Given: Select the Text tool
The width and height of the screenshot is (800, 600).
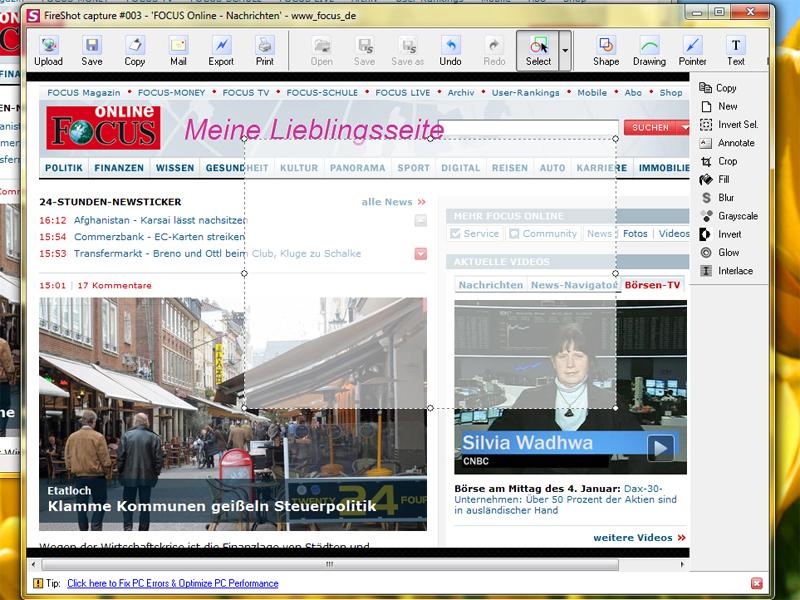Looking at the screenshot, I should (736, 50).
